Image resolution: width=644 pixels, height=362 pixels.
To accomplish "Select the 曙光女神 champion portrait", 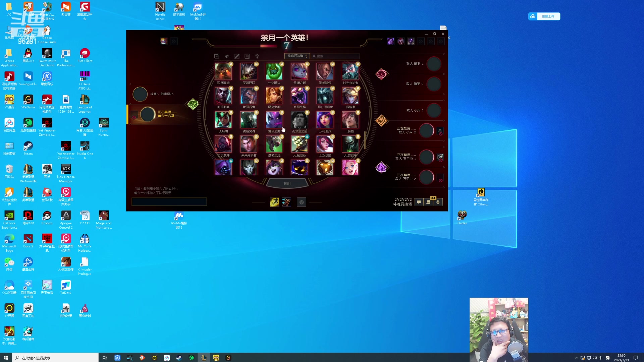I will pyautogui.click(x=274, y=96).
